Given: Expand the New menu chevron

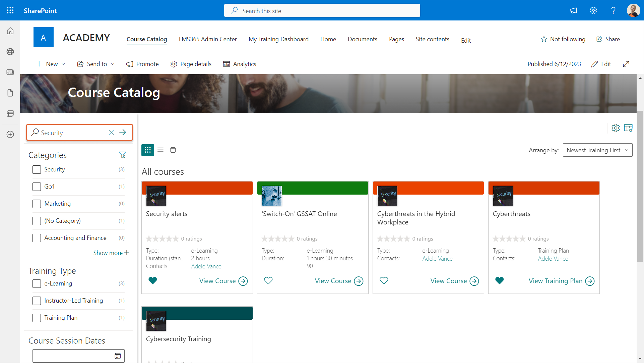Looking at the screenshot, I should point(63,64).
